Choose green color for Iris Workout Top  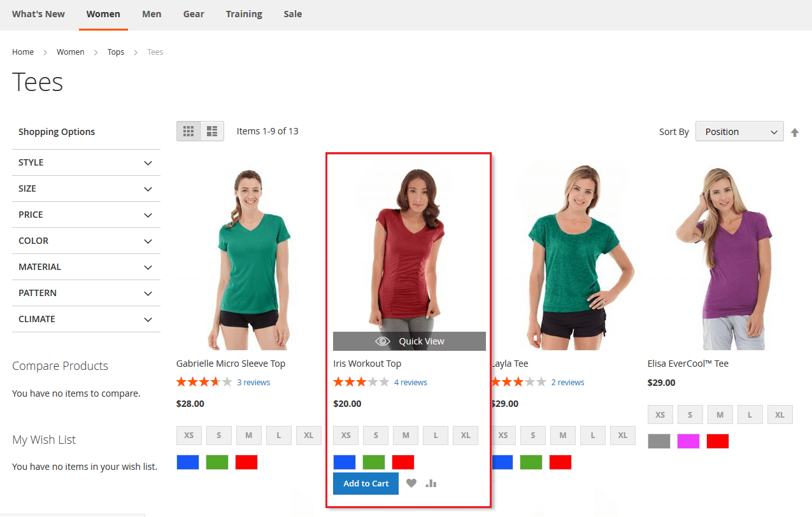(x=374, y=462)
